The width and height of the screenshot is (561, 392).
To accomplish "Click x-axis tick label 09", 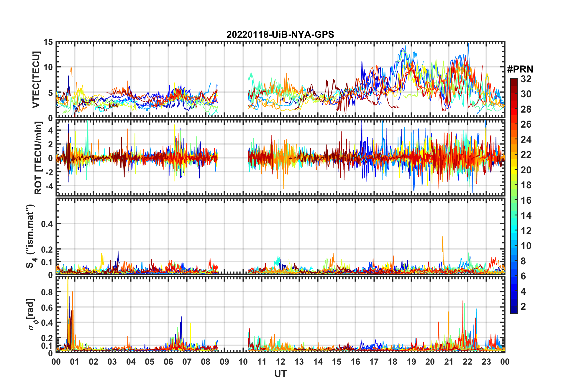I will pyautogui.click(x=224, y=362).
